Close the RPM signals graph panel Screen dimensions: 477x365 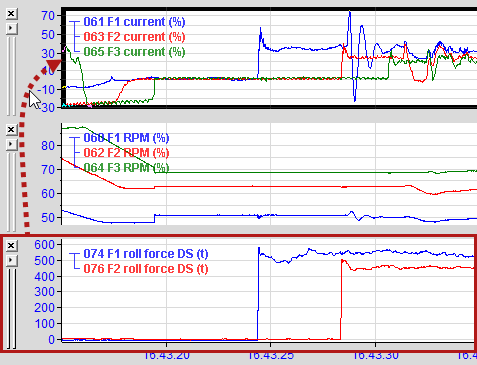click(11, 129)
